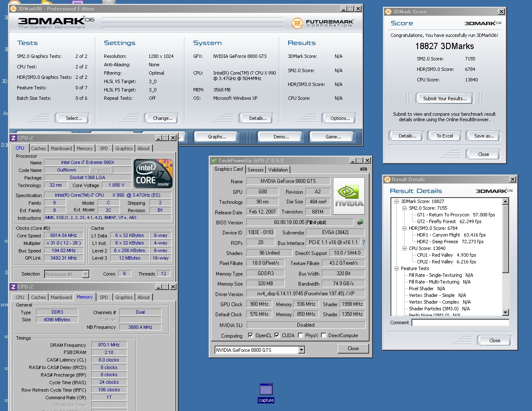This screenshot has width=532, height=411.
Task: Open the capture desktop icon
Action: point(266,393)
